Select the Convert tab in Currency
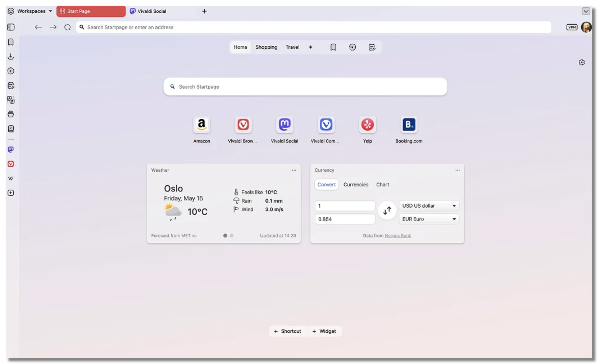The height and width of the screenshot is (364, 598). pos(326,185)
